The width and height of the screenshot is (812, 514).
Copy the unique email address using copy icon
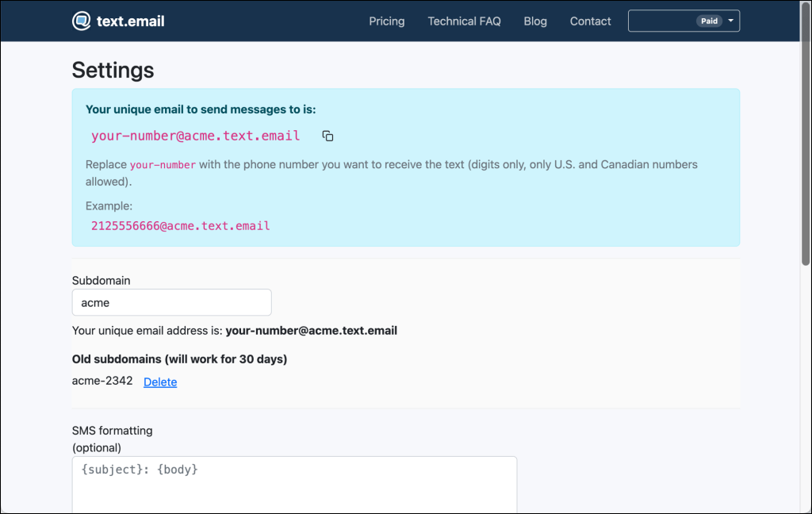point(327,136)
